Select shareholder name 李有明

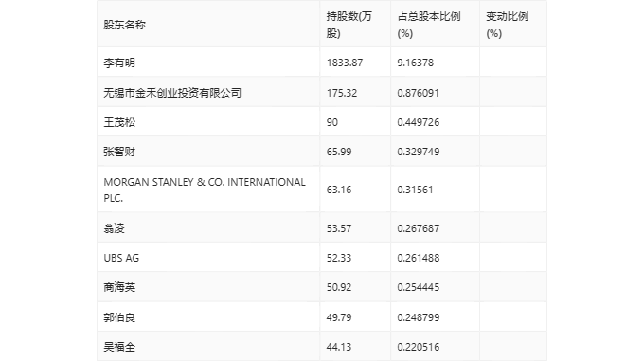119,63
